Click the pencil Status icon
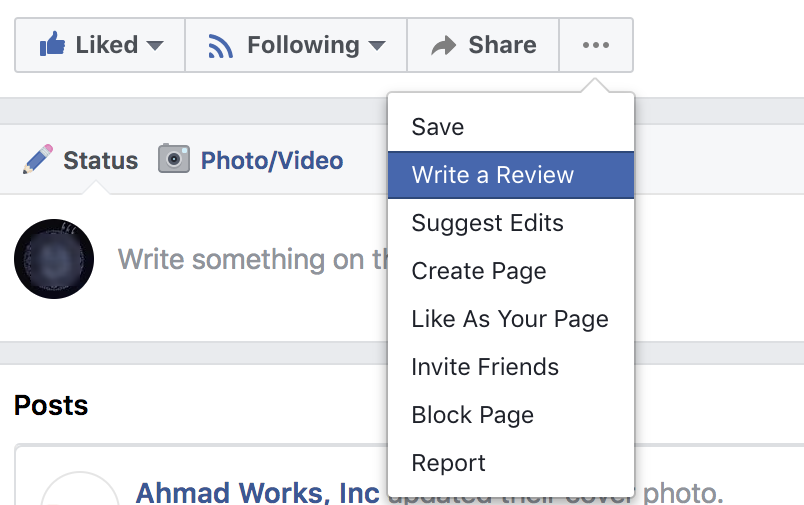The height and width of the screenshot is (505, 804). pyautogui.click(x=38, y=160)
